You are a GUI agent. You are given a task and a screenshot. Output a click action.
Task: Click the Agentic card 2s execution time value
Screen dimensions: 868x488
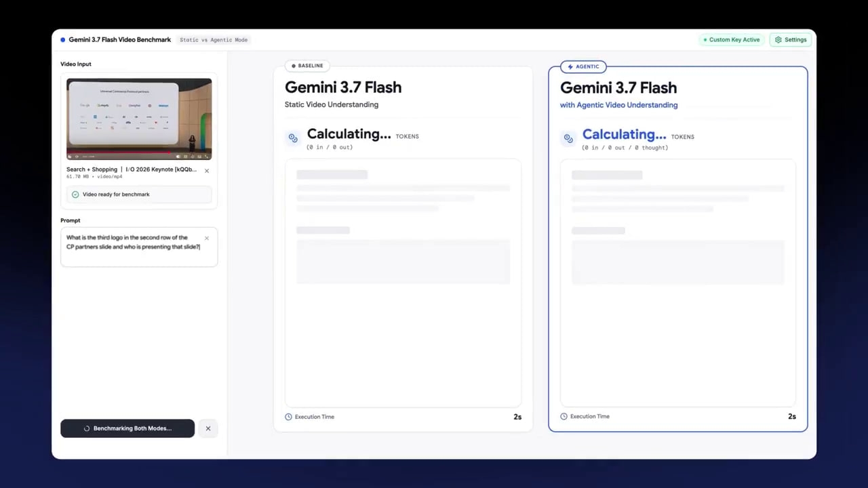pyautogui.click(x=792, y=416)
